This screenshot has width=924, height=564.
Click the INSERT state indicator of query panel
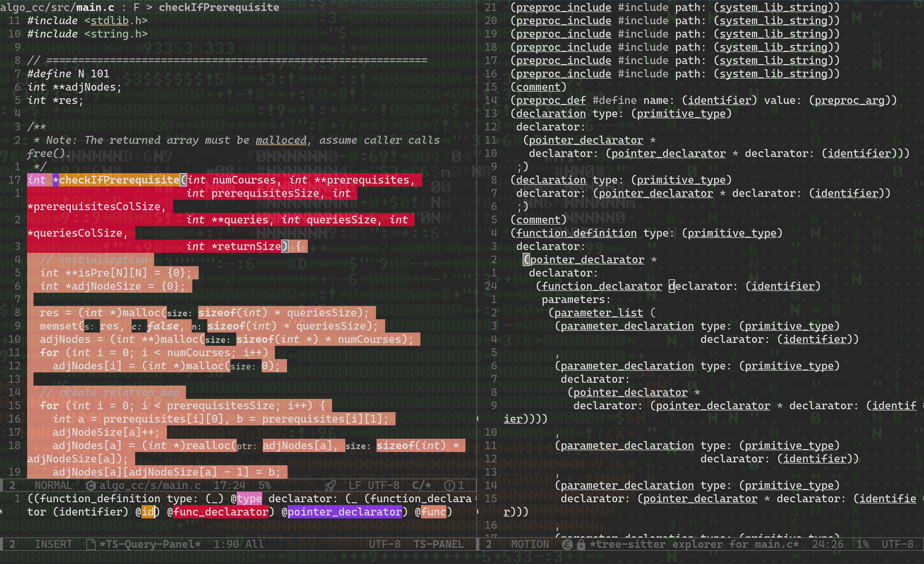tap(53, 544)
